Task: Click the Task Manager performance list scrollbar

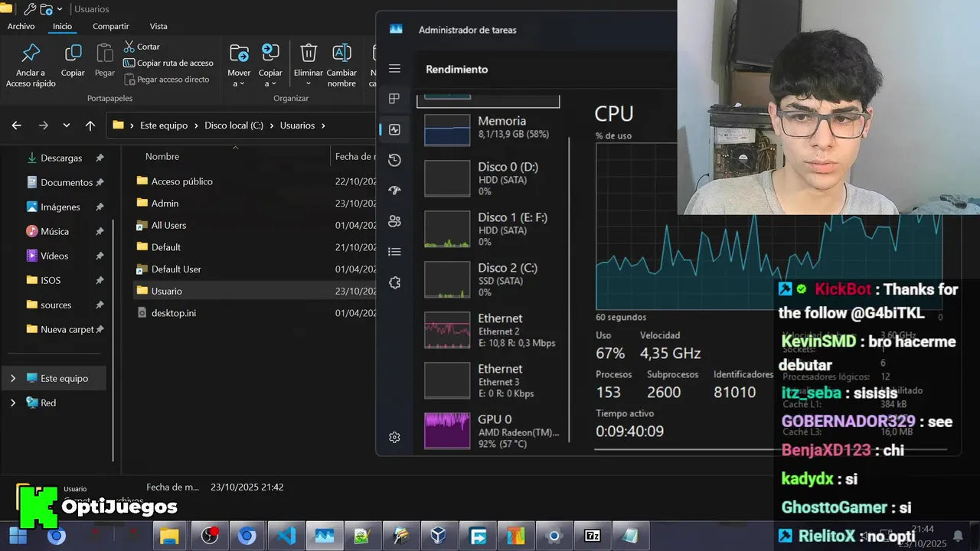Action: 569,291
